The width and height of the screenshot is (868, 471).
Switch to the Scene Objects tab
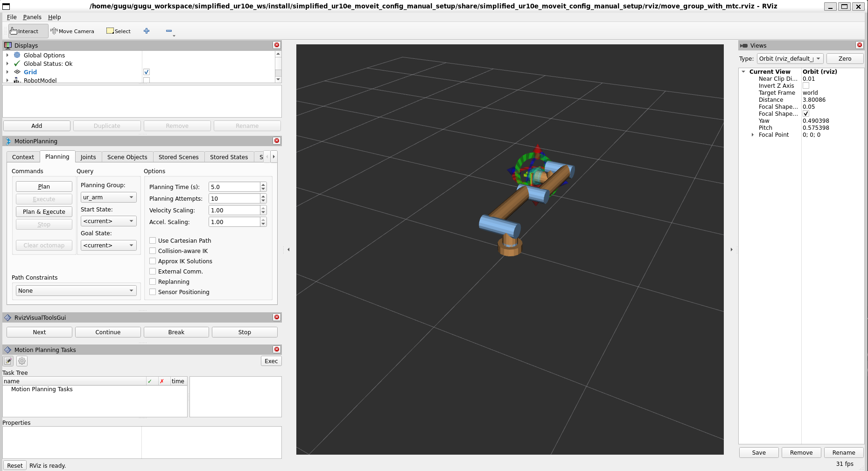(x=127, y=157)
